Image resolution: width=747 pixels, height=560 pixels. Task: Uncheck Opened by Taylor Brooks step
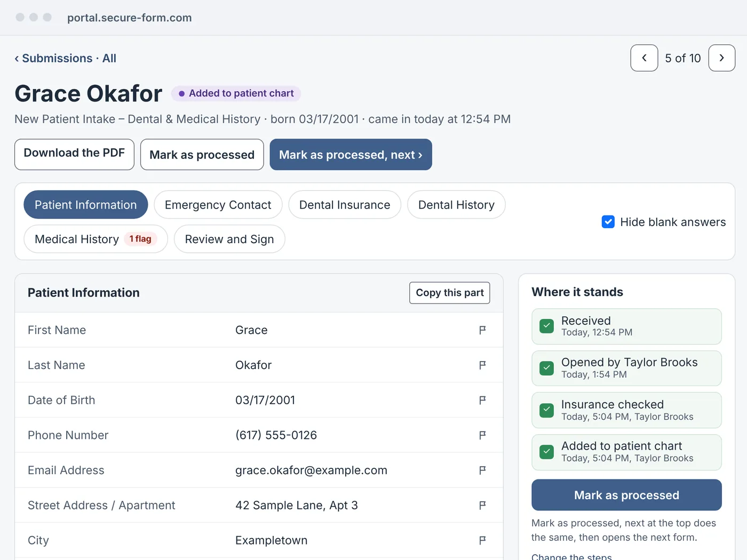(x=547, y=368)
